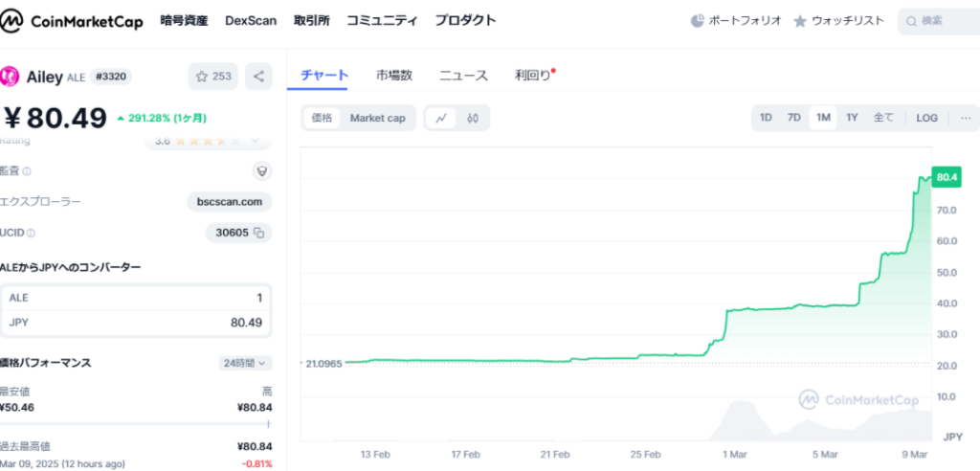The image size is (980, 471).
Task: Click the 1 Mar date axis label
Action: (734, 454)
